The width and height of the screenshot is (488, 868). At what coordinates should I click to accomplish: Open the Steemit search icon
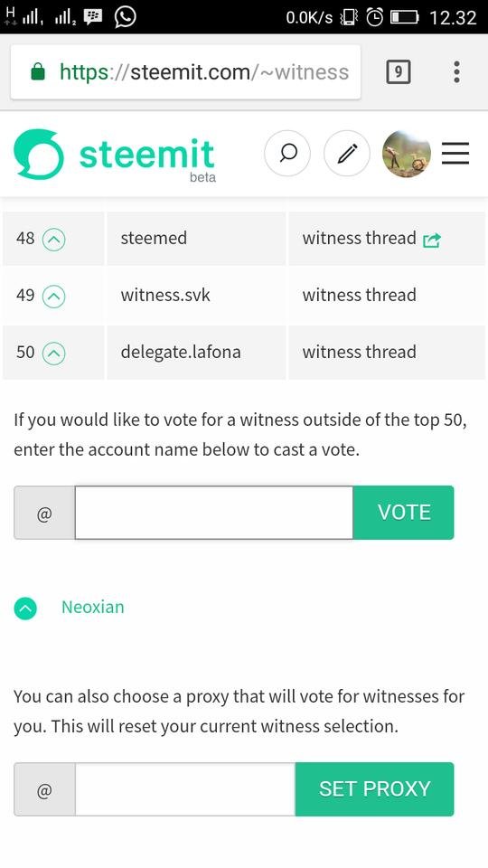(x=287, y=154)
